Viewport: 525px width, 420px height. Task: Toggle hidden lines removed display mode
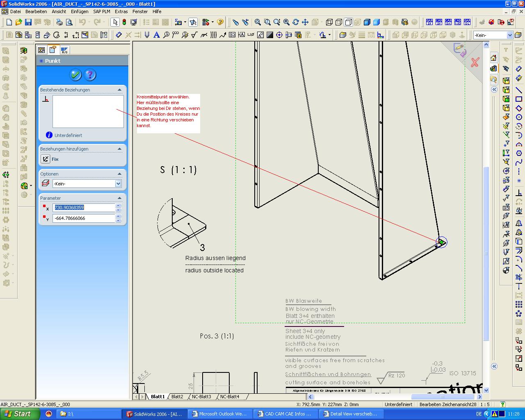click(348, 22)
